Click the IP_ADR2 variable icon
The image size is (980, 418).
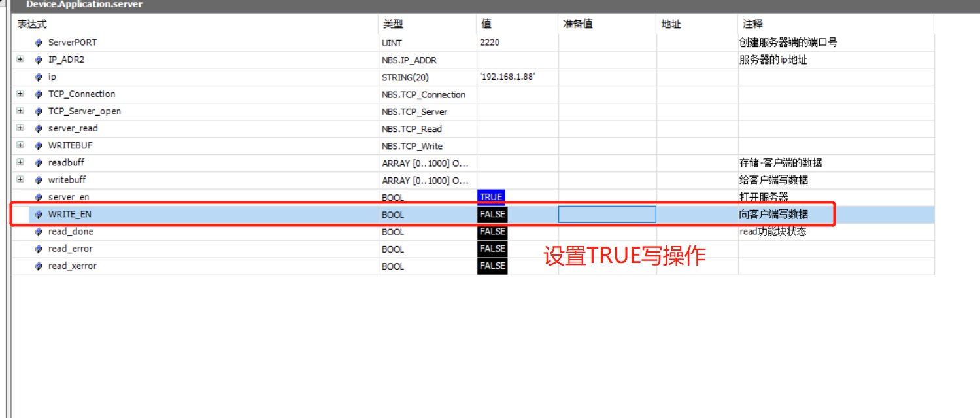coord(39,60)
